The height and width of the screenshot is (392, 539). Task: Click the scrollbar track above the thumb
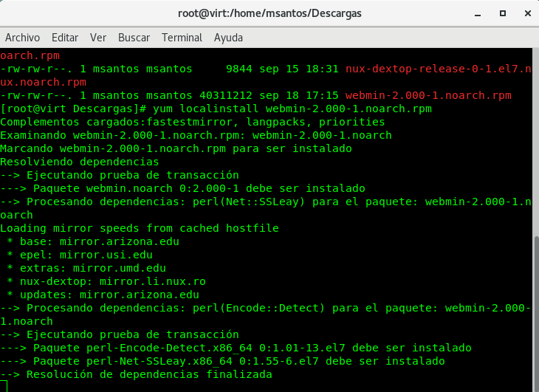[x=536, y=142]
